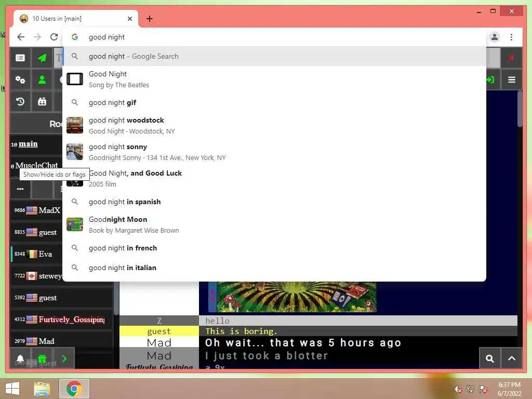Click the robot bot icon

coord(42,101)
